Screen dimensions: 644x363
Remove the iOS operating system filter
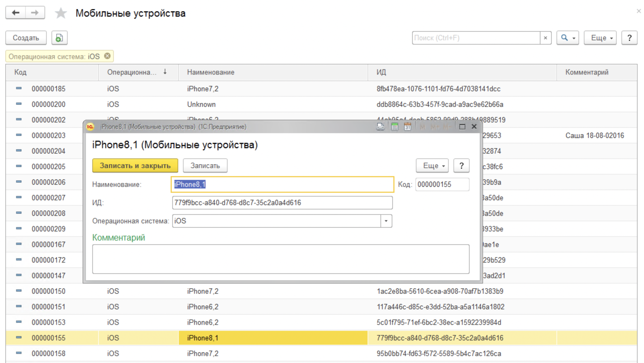[108, 56]
